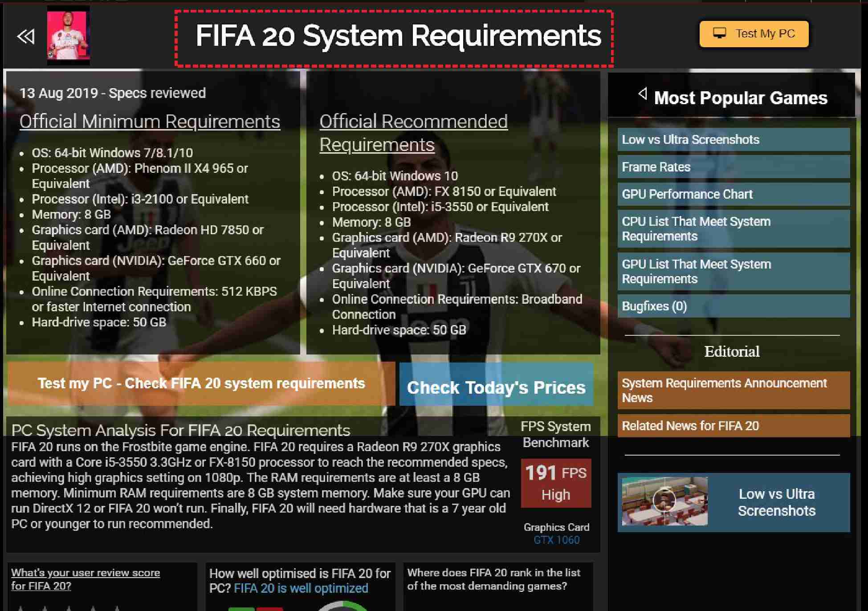
Task: Click the 191 FPS High benchmark box
Action: [556, 483]
